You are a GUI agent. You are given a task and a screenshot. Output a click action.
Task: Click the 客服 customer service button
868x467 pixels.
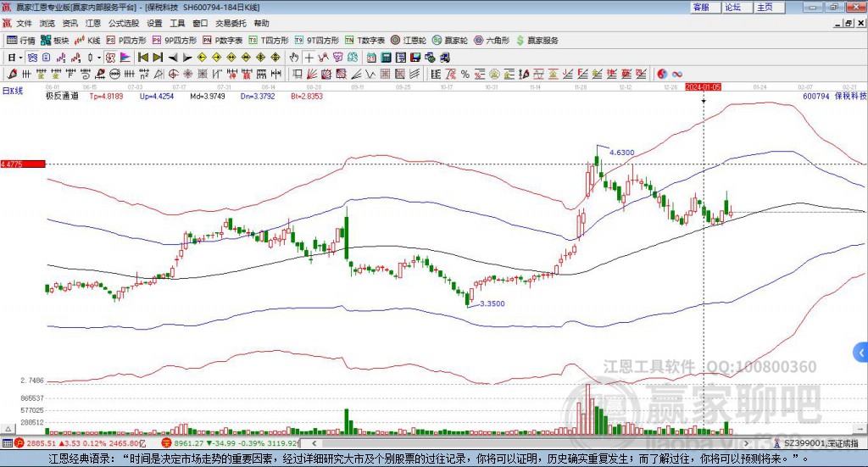[705, 7]
